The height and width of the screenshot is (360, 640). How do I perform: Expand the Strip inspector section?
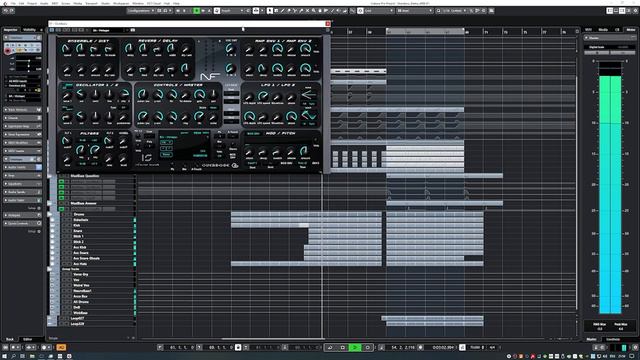[x=22, y=176]
